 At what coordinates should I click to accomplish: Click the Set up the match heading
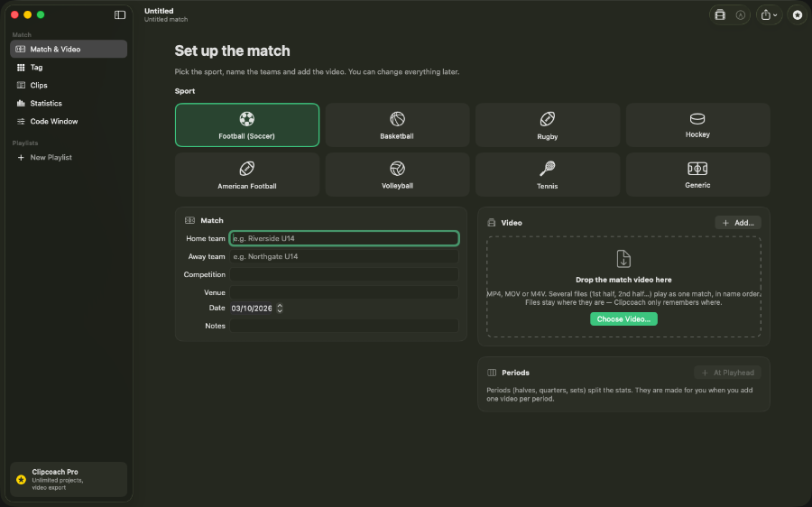(232, 51)
